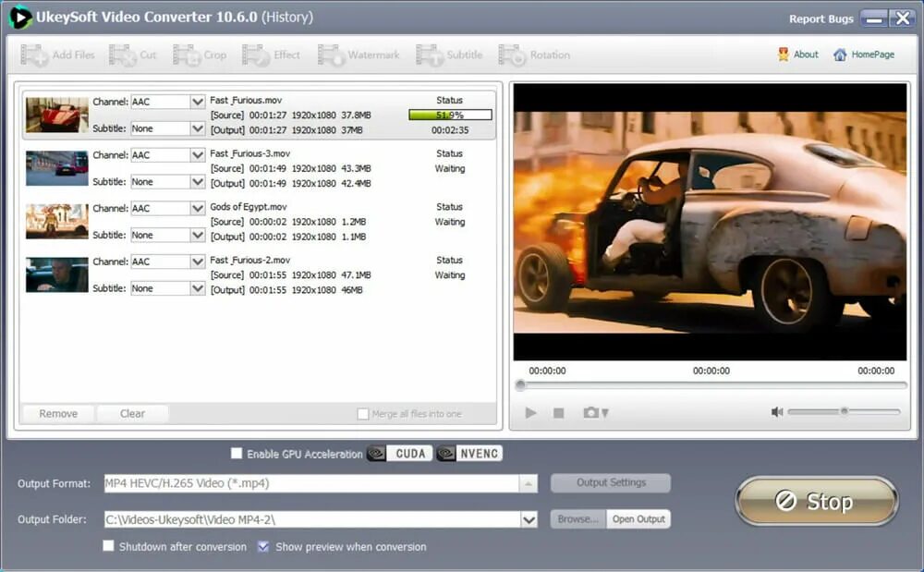This screenshot has height=572, width=924.
Task: Click the 00:02:35 remaining time text
Action: pos(450,130)
